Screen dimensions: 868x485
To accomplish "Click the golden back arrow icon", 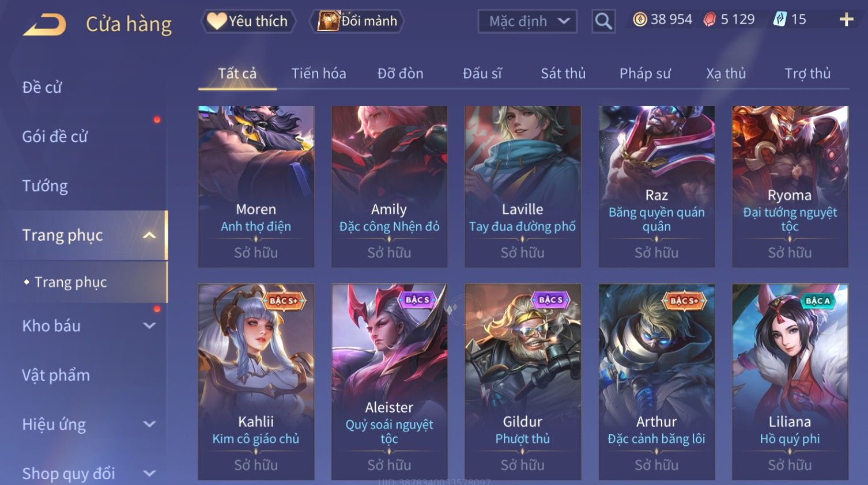I will pyautogui.click(x=45, y=25).
